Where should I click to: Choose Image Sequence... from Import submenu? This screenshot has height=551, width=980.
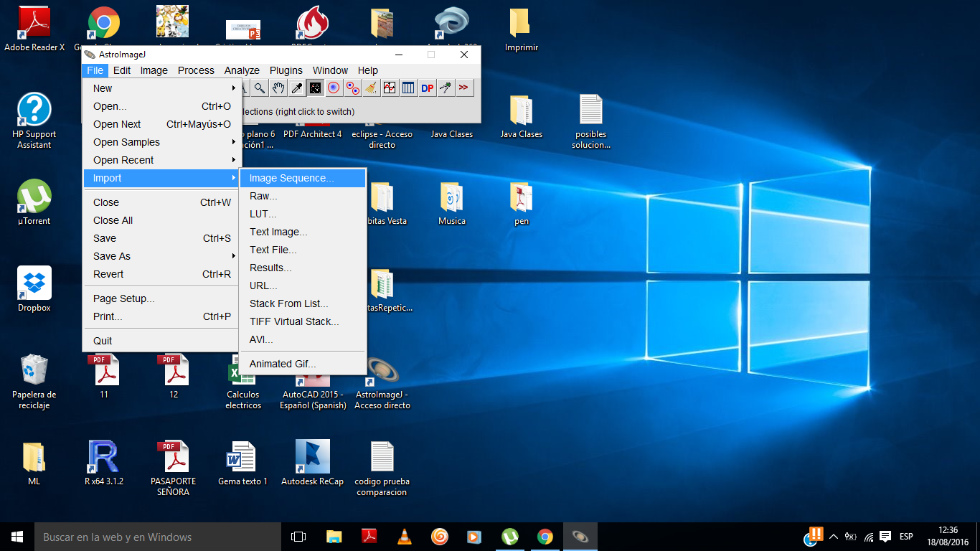coord(292,178)
